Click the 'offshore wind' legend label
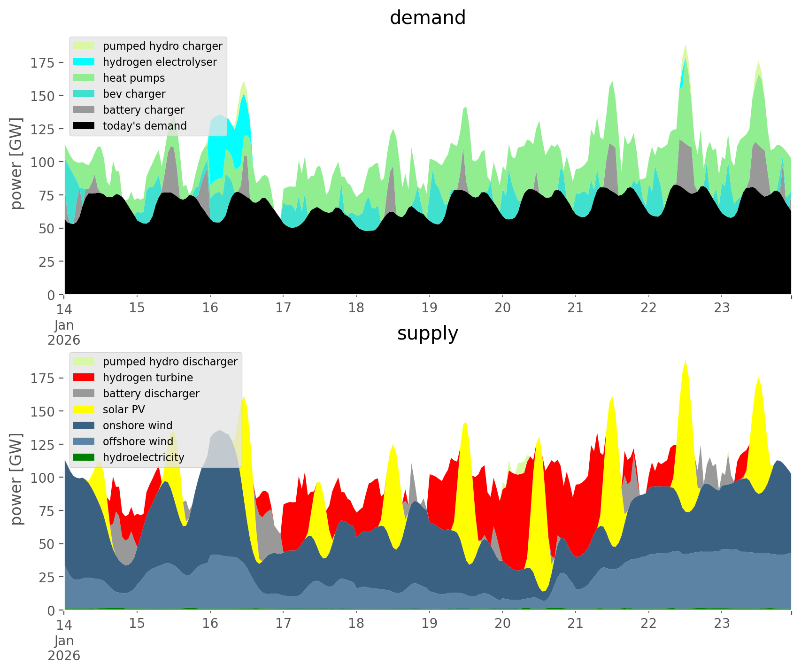 pos(138,441)
